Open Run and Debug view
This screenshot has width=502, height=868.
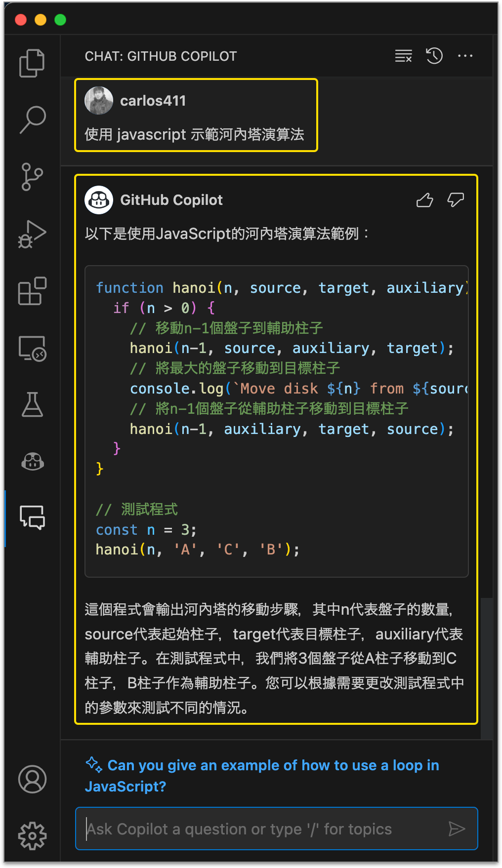tap(32, 234)
